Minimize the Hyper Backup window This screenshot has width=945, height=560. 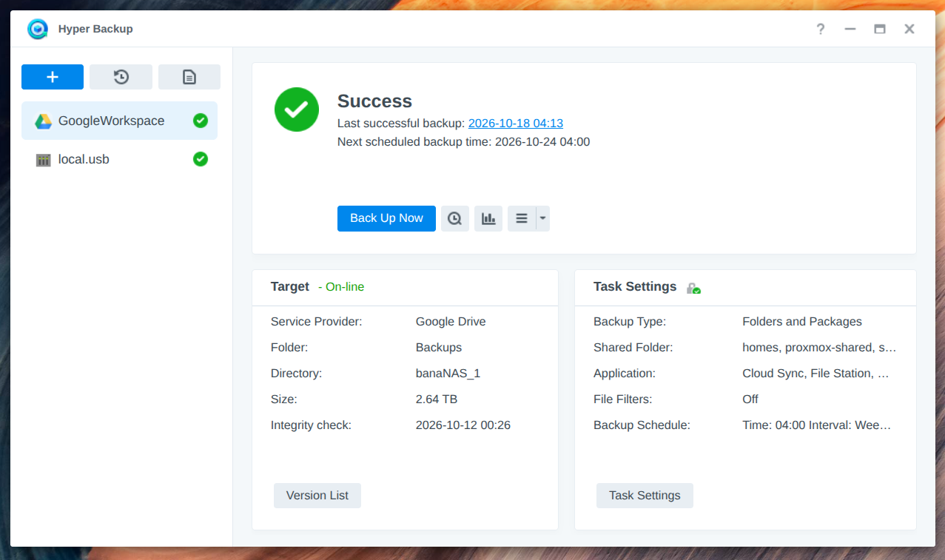pos(850,29)
